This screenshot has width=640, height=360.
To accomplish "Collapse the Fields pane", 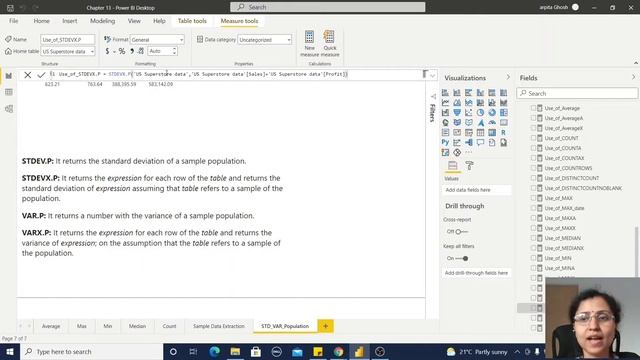I will (633, 77).
